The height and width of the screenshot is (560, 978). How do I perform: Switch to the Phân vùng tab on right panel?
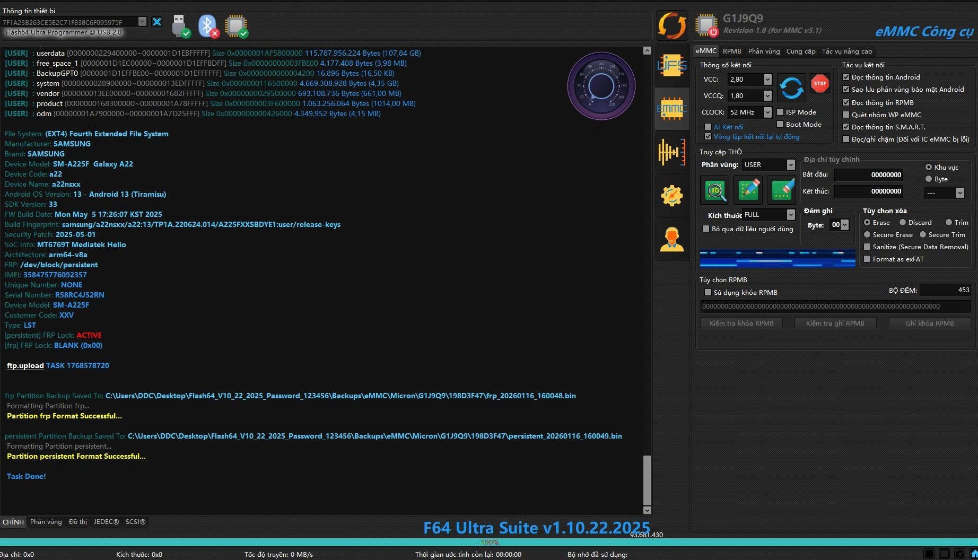tap(764, 51)
